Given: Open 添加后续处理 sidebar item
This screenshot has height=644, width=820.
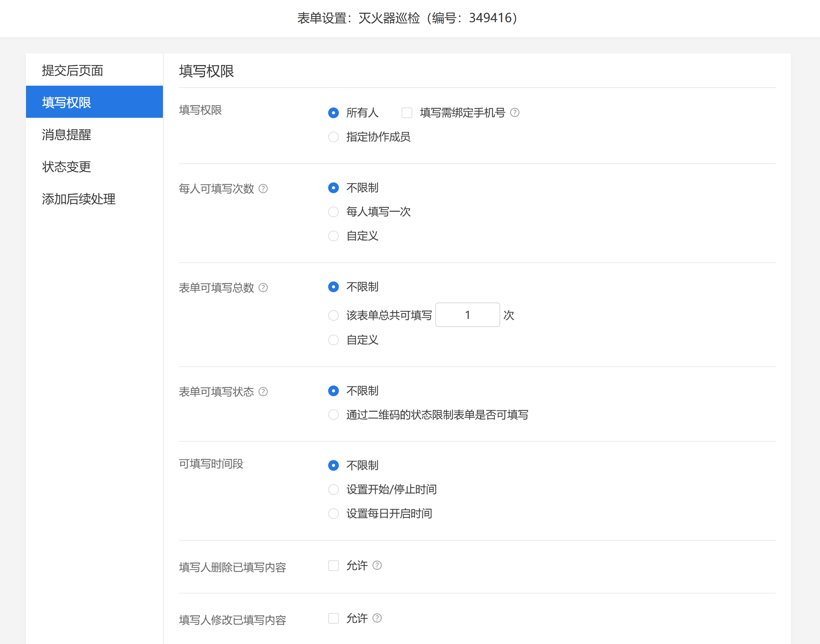Looking at the screenshot, I should pos(79,199).
